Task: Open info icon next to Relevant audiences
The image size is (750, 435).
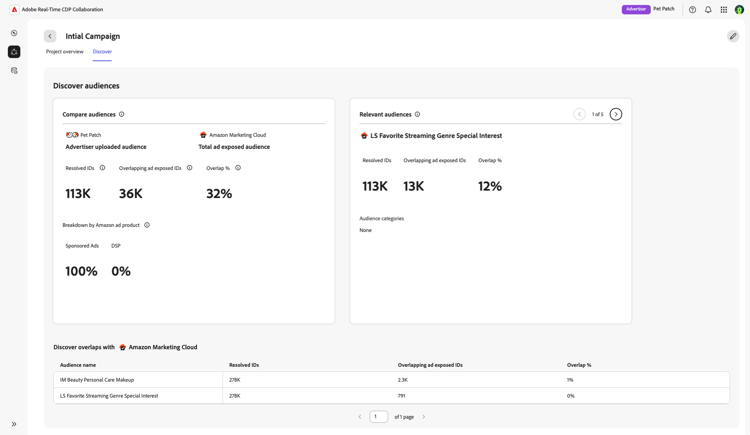Action: pos(417,114)
